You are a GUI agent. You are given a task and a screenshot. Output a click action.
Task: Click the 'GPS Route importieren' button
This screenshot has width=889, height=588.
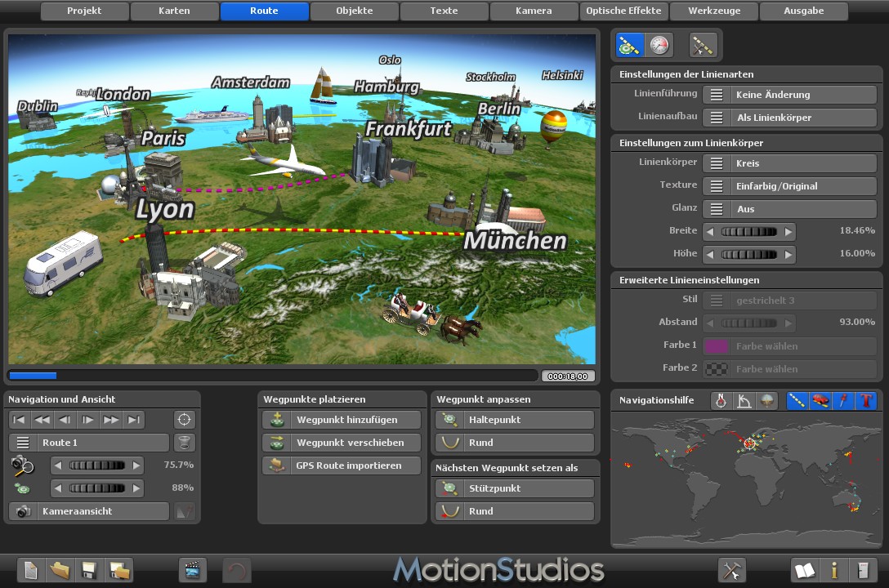[344, 465]
